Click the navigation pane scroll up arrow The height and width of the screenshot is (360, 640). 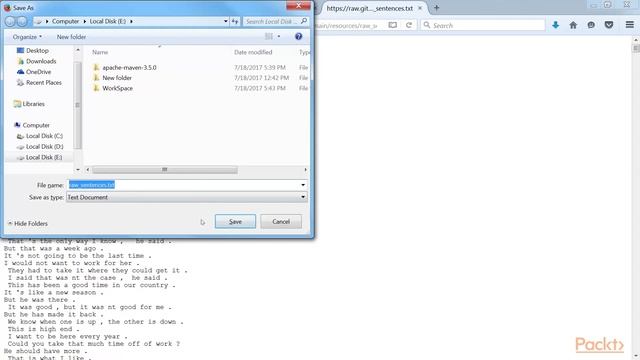pos(78,49)
